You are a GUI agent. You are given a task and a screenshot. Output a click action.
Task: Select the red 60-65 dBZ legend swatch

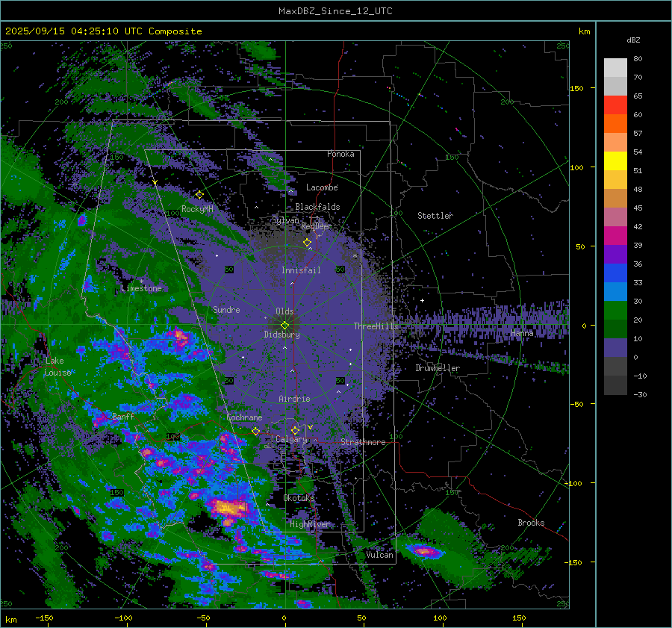(x=615, y=105)
